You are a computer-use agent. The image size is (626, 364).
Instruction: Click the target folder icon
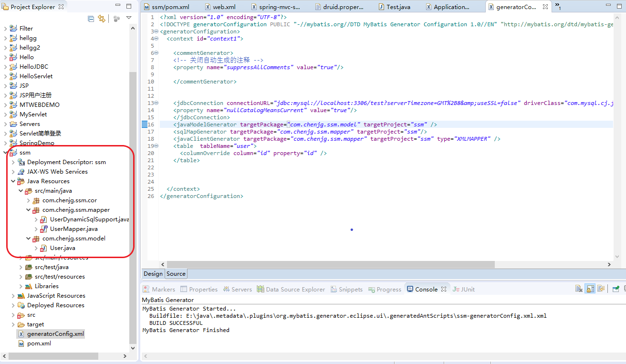21,324
